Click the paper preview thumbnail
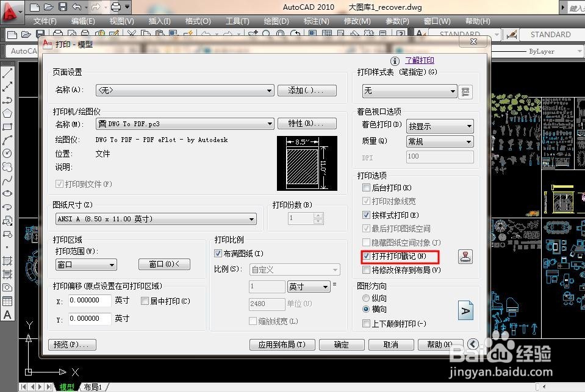 307,163
